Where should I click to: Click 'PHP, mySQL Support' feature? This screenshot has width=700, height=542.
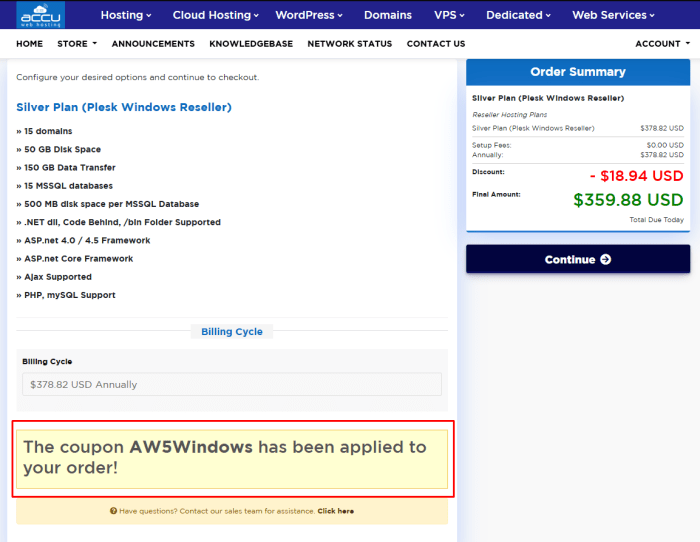click(66, 295)
